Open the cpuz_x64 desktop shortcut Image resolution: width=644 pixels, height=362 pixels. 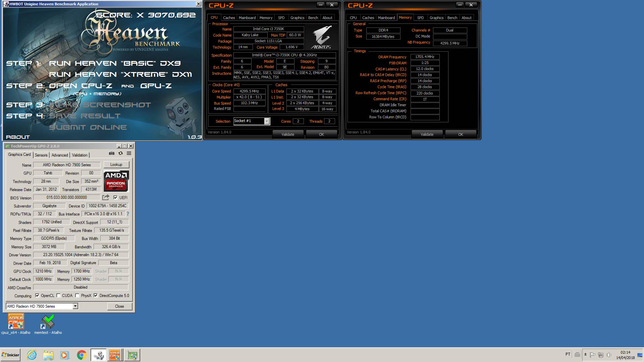tap(16, 324)
